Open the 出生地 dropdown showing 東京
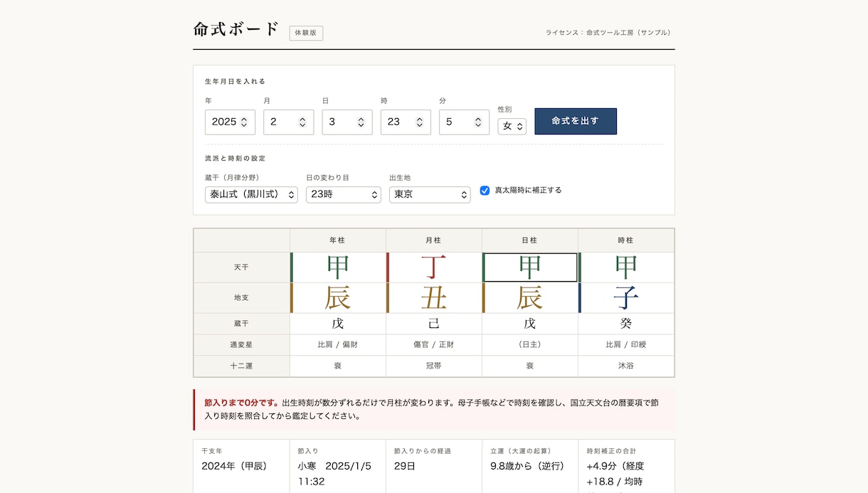Image resolution: width=868 pixels, height=493 pixels. (430, 194)
